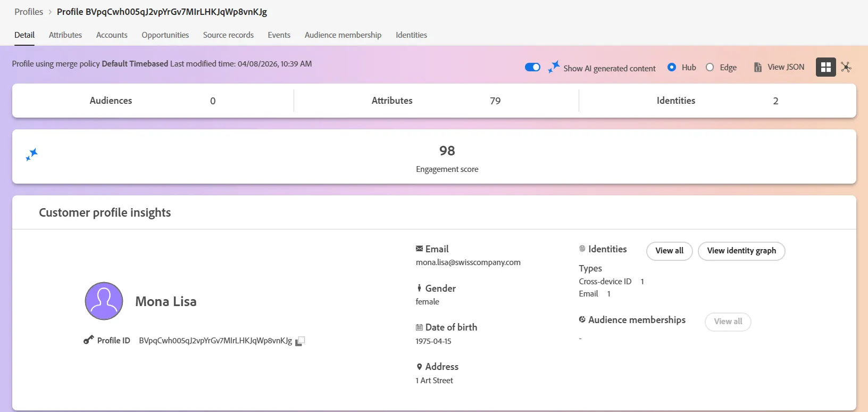
Task: Toggle Show AI generated content switch
Action: pos(532,67)
